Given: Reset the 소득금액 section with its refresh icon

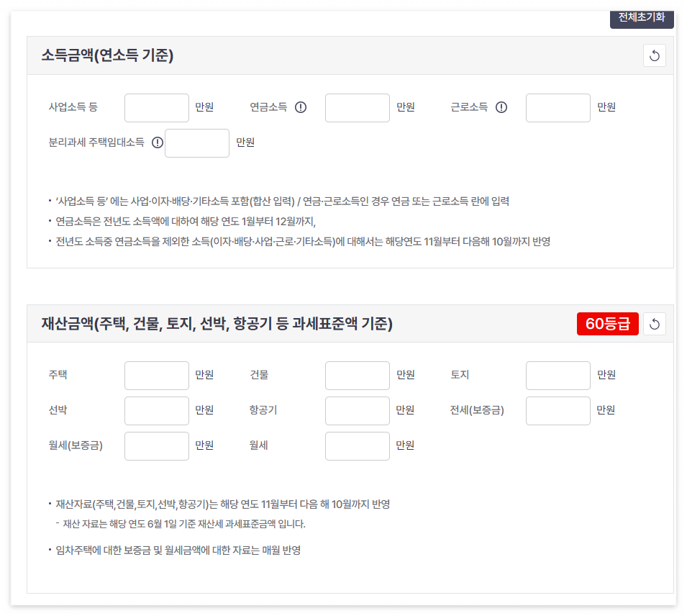Looking at the screenshot, I should (655, 55).
